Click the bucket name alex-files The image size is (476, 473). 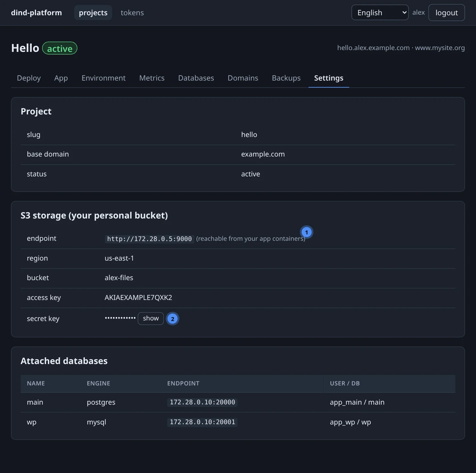[x=119, y=278]
